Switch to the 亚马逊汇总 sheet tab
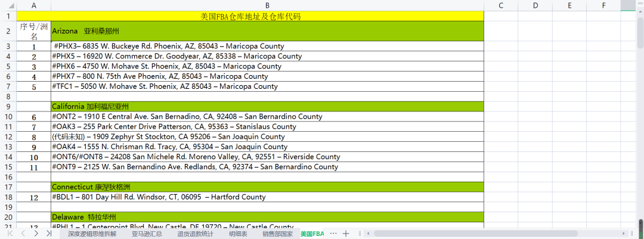 tap(147, 234)
